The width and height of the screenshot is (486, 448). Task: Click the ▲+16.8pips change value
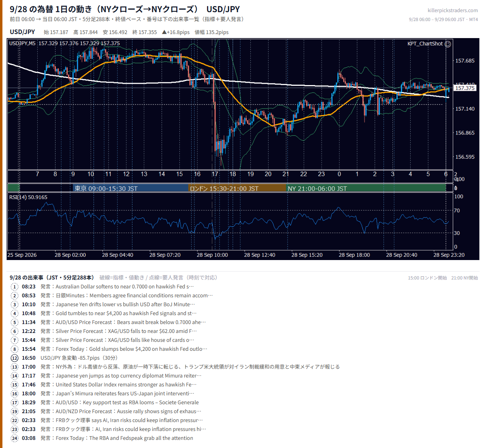click(x=176, y=32)
